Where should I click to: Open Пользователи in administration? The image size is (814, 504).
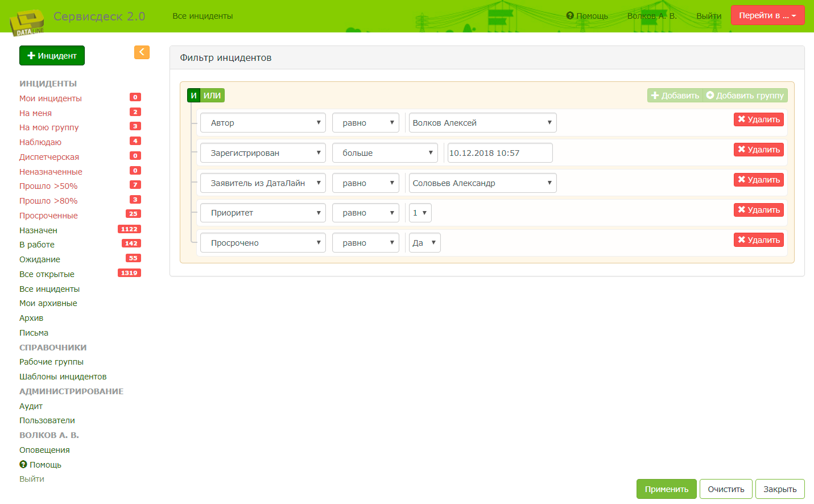coord(47,420)
